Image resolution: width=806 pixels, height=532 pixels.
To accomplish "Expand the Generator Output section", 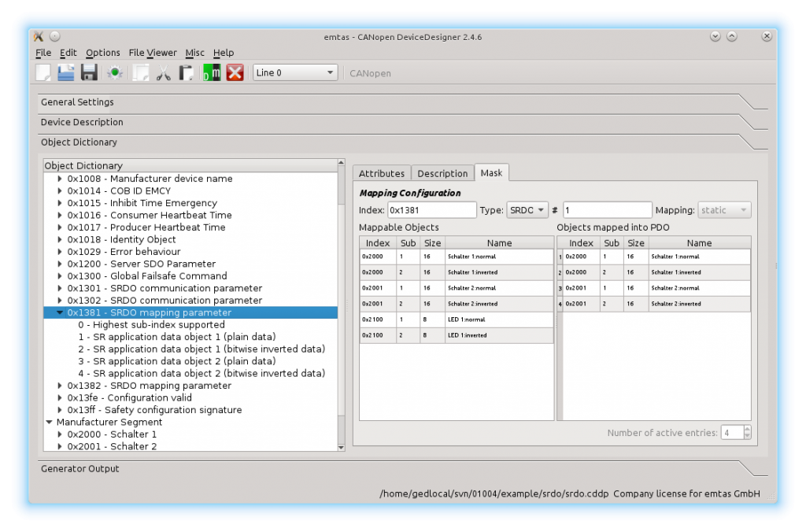I will (80, 469).
